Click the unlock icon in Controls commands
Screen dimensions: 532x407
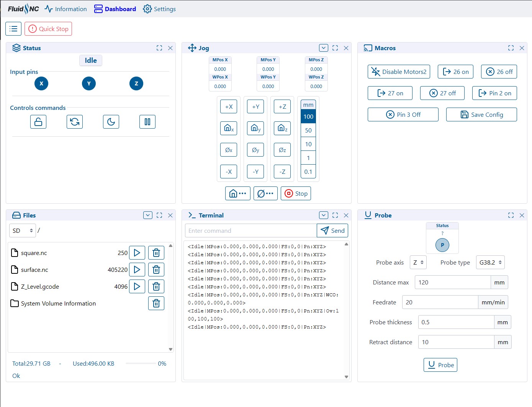coord(38,122)
